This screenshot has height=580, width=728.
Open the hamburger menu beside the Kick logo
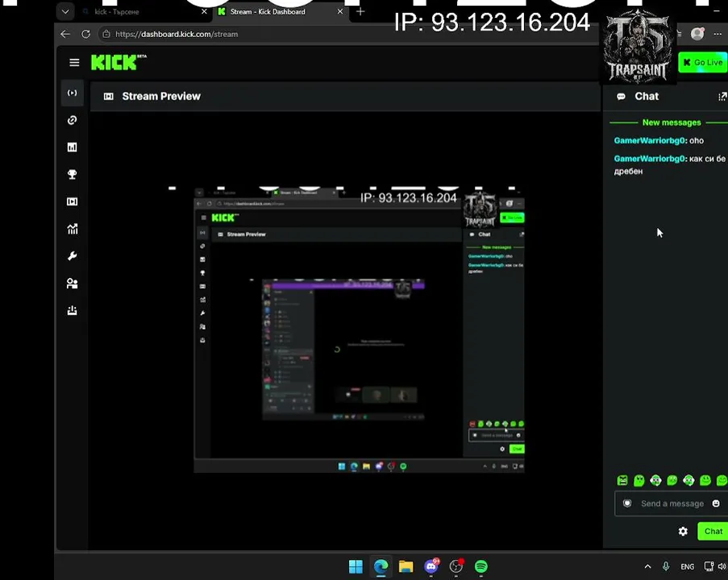(x=74, y=62)
